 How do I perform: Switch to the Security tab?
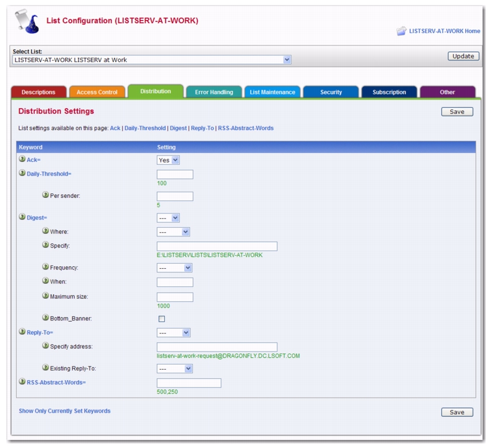click(x=331, y=92)
